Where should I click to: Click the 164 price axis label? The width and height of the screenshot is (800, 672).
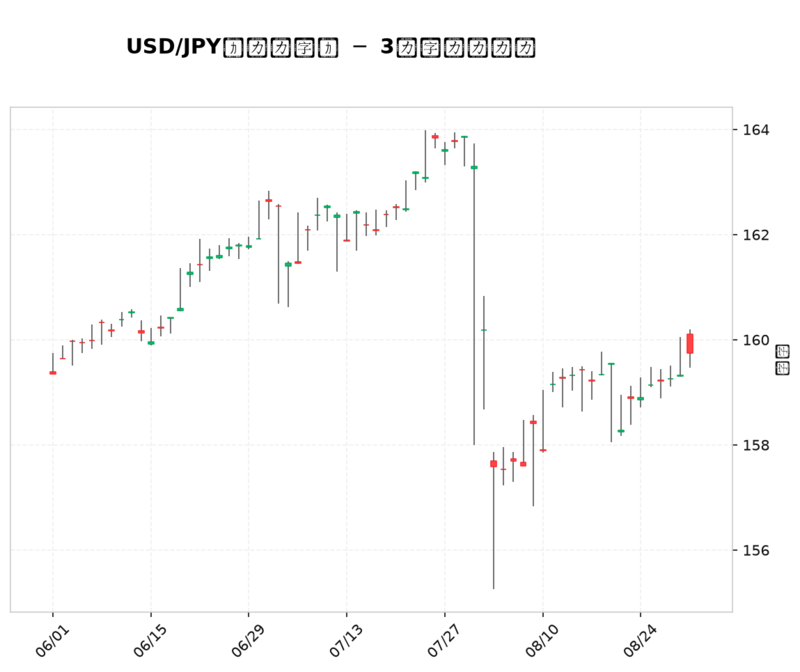756,130
